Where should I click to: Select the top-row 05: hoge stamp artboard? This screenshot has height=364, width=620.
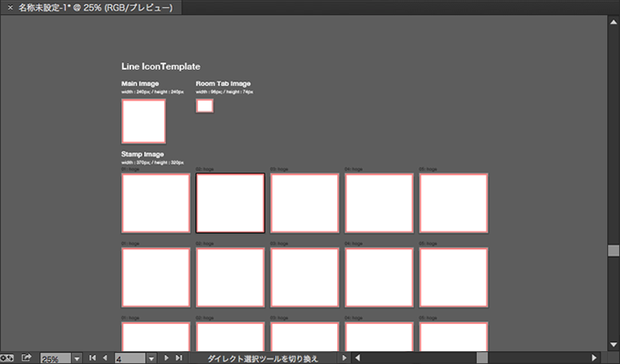453,203
